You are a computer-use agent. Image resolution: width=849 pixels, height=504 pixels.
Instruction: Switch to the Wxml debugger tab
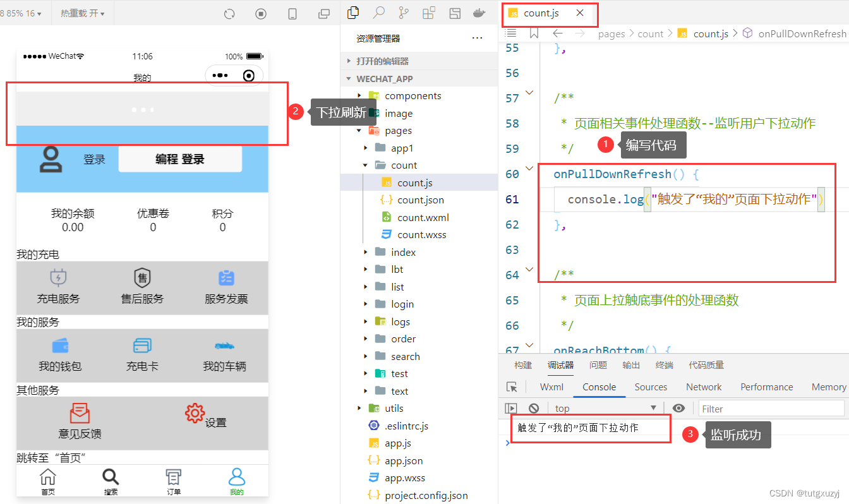(x=551, y=387)
